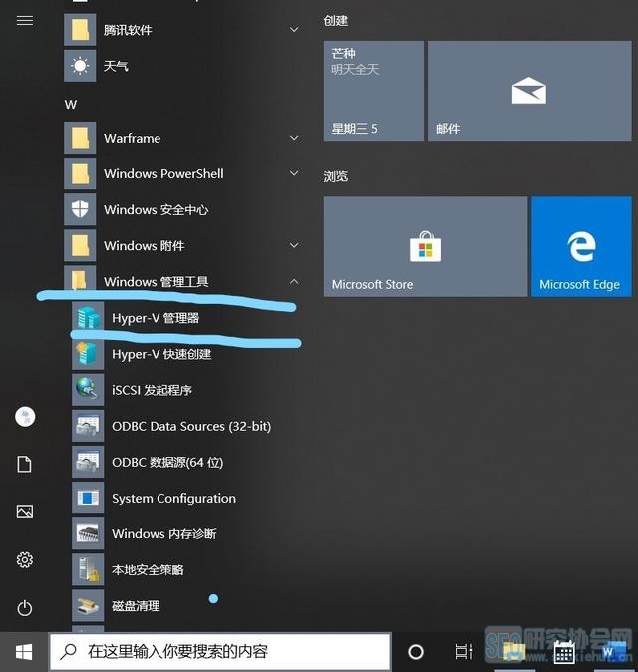Click the Windows 安全中心 text

(x=156, y=210)
